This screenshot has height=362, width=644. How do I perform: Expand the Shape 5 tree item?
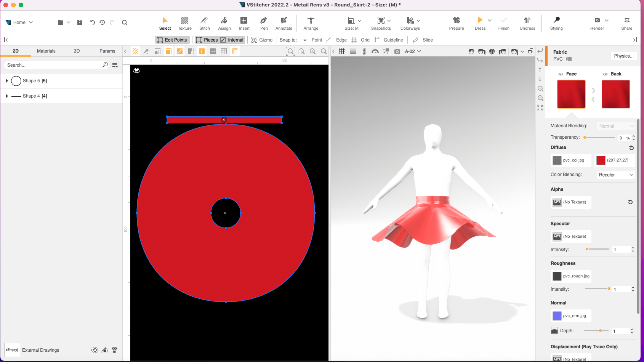pos(7,80)
